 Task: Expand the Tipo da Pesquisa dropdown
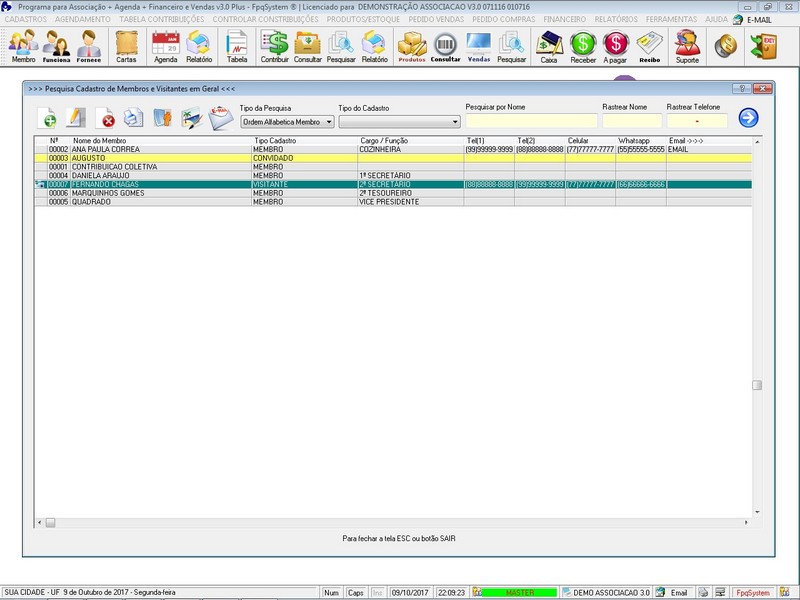point(329,122)
